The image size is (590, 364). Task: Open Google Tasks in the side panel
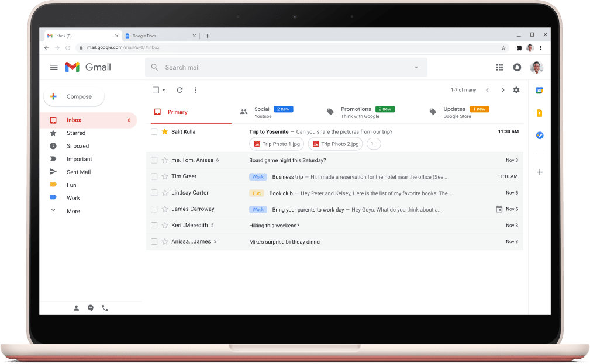click(x=539, y=136)
